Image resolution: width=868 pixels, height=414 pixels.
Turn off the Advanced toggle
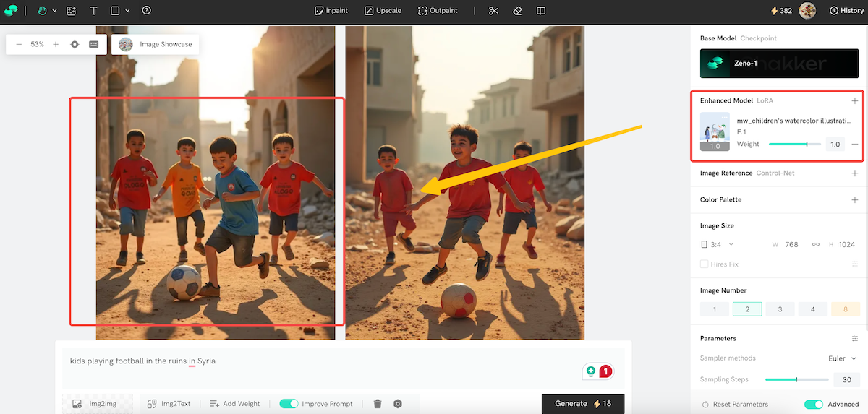coord(814,405)
